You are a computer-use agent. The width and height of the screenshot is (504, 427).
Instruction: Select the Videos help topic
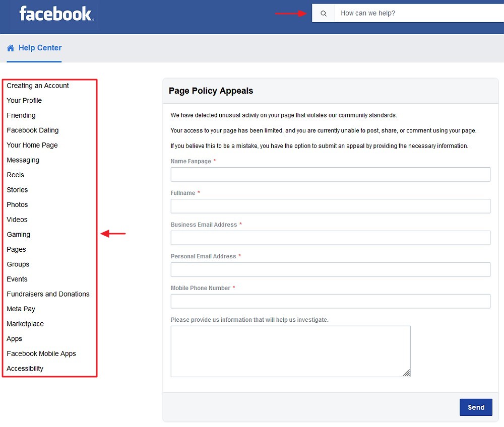click(17, 220)
